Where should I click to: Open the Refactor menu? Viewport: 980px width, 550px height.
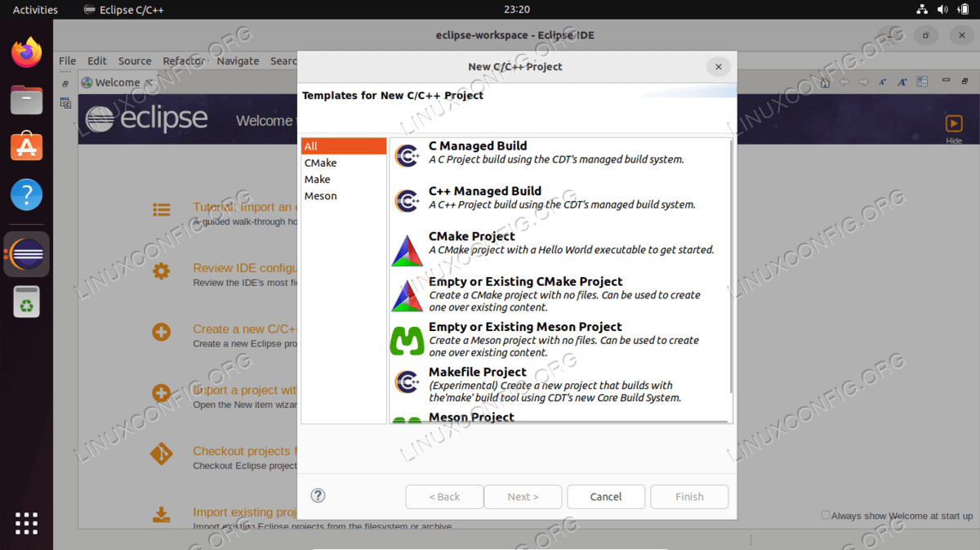pos(184,60)
